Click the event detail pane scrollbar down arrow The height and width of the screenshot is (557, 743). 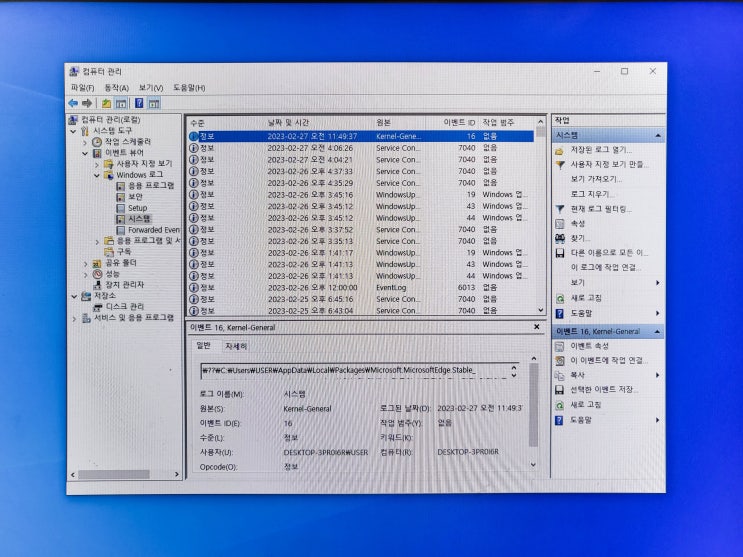[534, 465]
